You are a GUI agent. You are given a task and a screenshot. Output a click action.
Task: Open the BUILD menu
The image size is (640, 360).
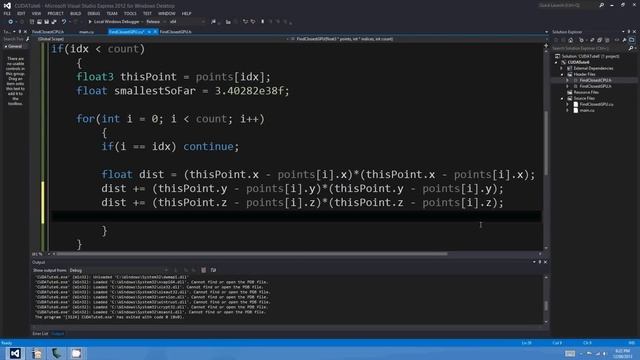tap(76, 13)
